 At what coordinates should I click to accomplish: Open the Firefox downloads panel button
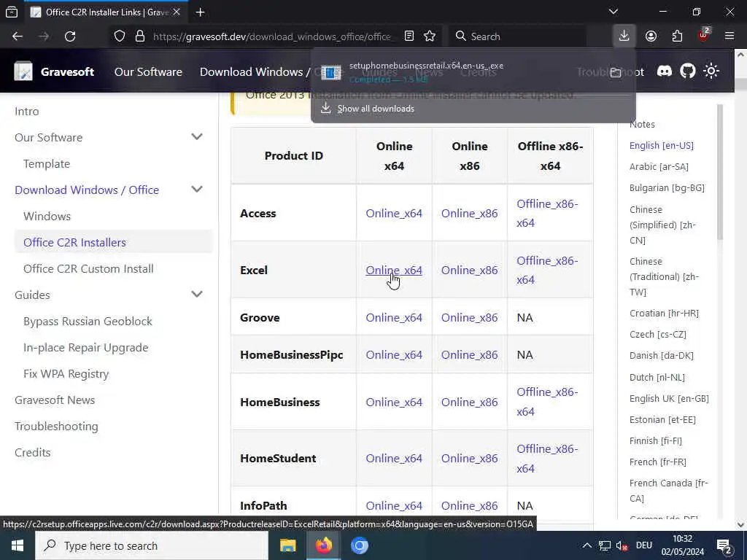[x=624, y=36]
